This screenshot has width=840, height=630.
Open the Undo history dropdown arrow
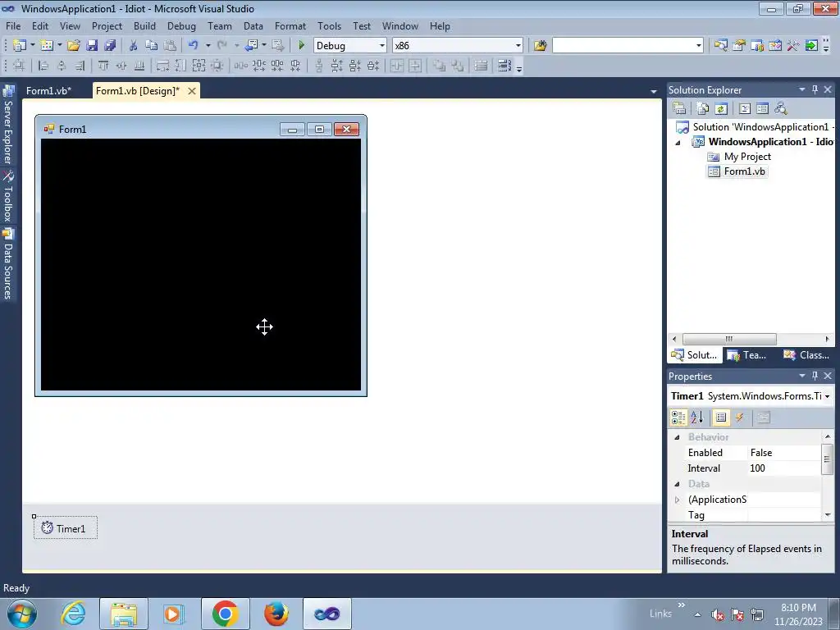208,46
